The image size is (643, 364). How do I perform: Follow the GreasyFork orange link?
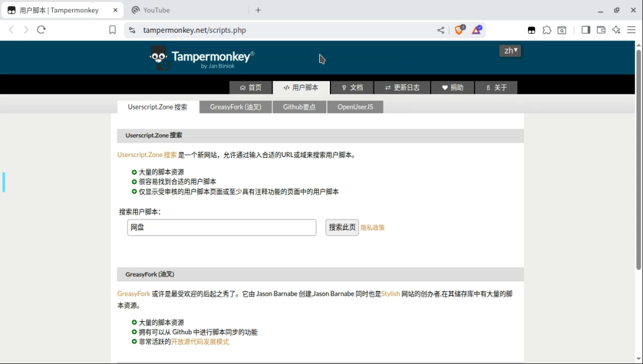click(x=134, y=294)
